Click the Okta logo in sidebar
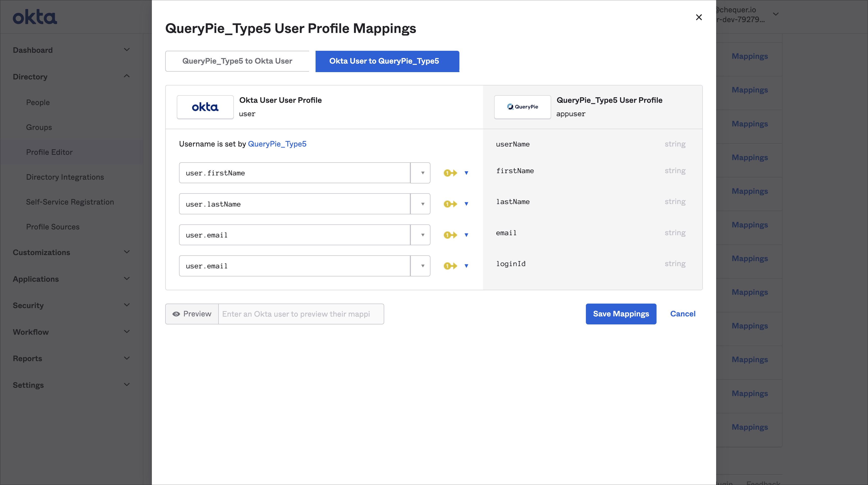868x485 pixels. [x=35, y=17]
